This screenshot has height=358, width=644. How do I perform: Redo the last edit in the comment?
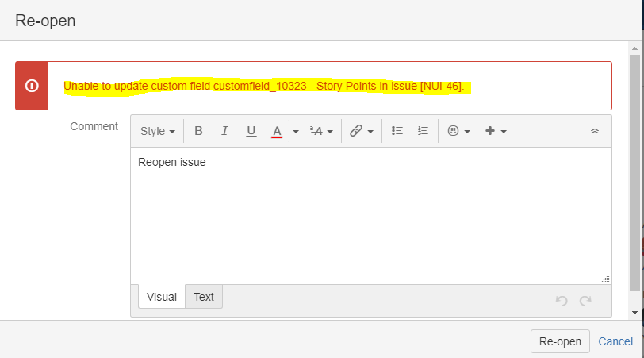point(585,301)
